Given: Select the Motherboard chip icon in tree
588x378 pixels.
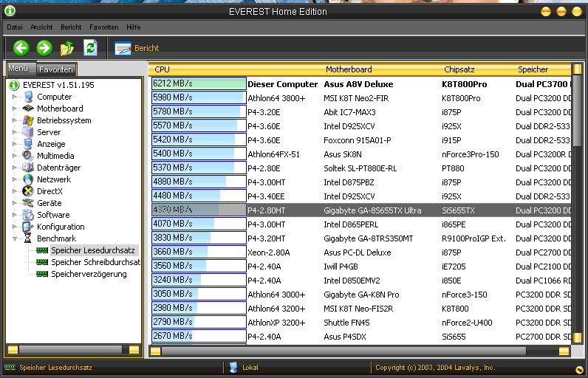Looking at the screenshot, I should (28, 109).
